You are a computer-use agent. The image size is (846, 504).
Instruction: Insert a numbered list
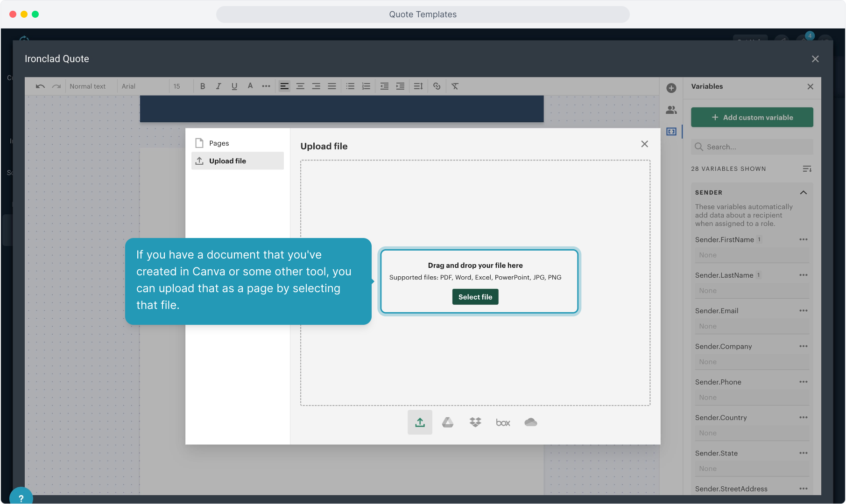(366, 86)
